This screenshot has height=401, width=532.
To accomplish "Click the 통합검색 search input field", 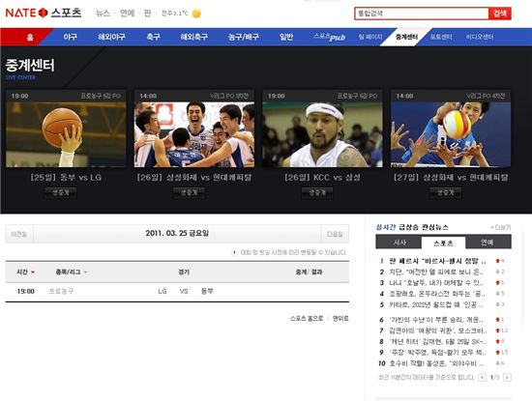I will 422,14.
